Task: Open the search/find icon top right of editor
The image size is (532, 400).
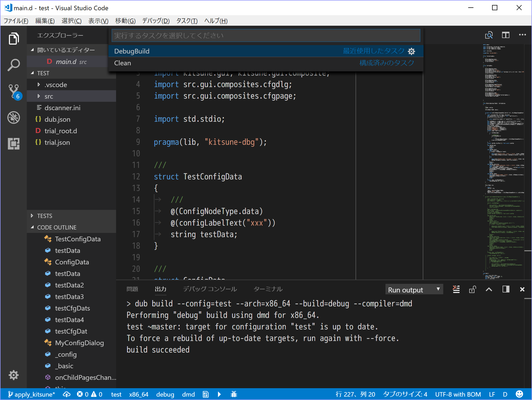Action: 489,35
